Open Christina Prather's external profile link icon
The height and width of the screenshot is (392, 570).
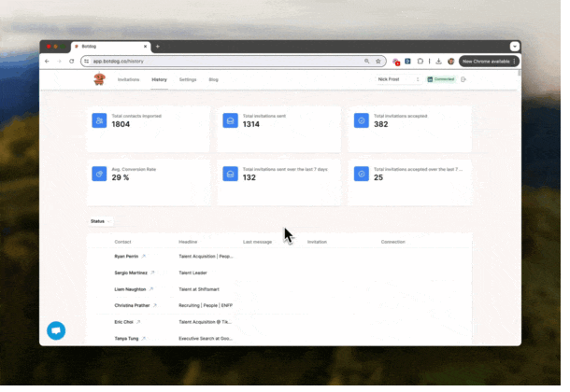click(155, 305)
